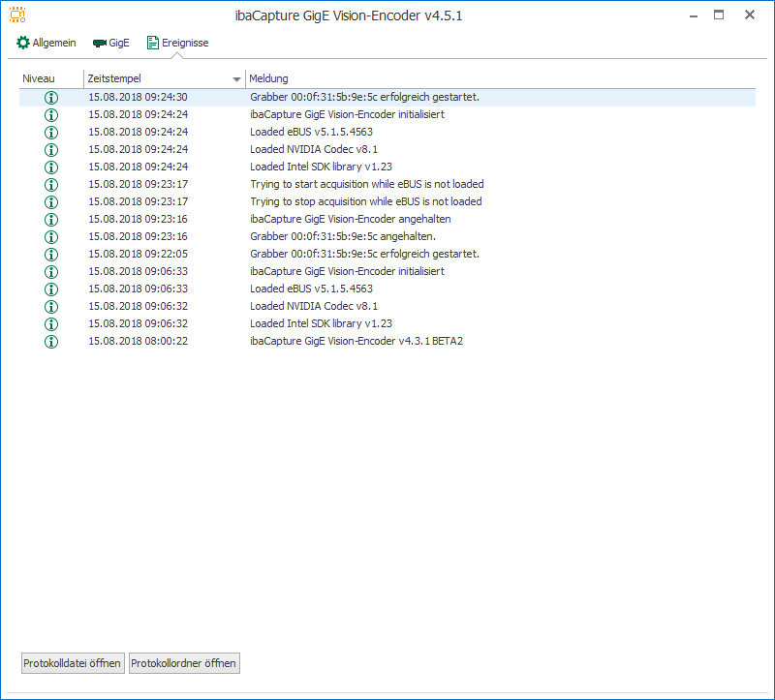Click info icon of the 09:22:05 row
Screen dimensions: 775x700
tap(51, 255)
